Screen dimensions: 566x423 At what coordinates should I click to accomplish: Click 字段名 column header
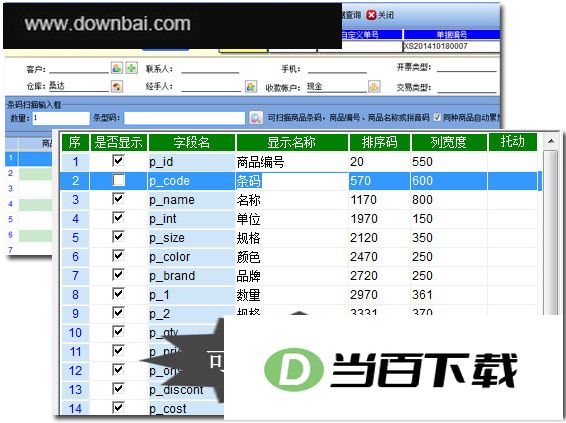point(192,142)
